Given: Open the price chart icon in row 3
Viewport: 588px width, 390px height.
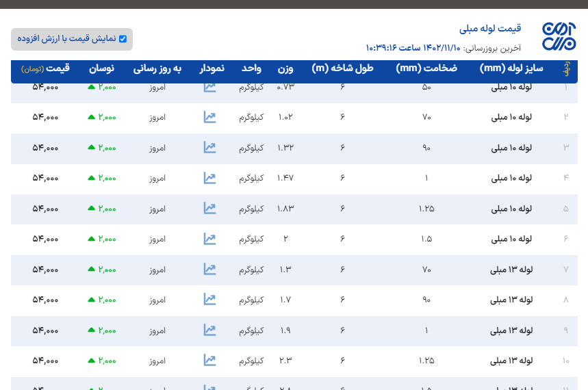Looking at the screenshot, I should [x=210, y=147].
